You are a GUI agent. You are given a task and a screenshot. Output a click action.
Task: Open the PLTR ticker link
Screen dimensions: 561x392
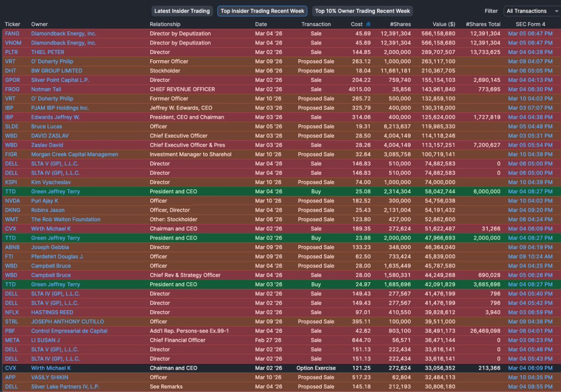pos(12,52)
